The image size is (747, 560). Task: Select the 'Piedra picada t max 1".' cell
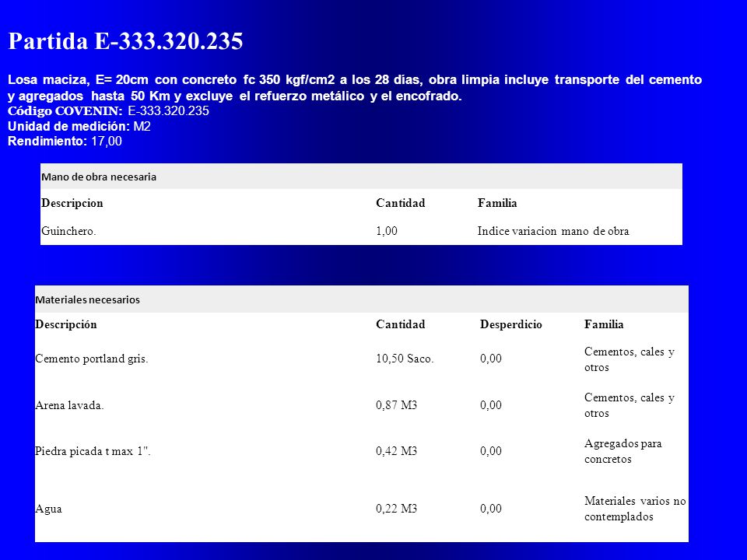[93, 451]
